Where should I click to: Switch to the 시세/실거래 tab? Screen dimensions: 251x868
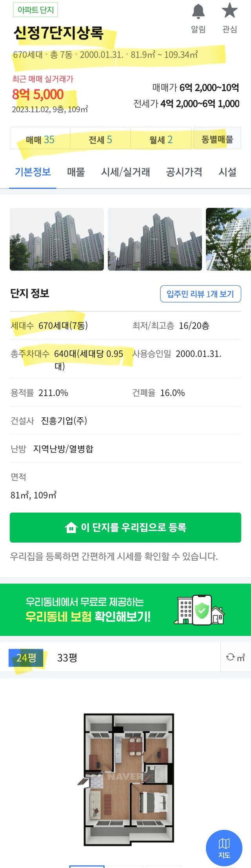pyautogui.click(x=125, y=172)
